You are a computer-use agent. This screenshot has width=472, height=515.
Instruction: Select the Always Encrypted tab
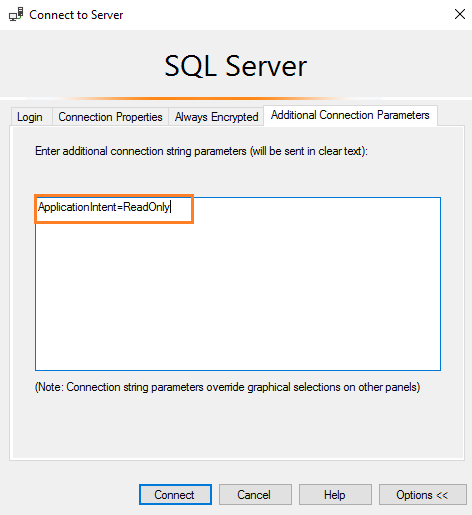(x=216, y=117)
